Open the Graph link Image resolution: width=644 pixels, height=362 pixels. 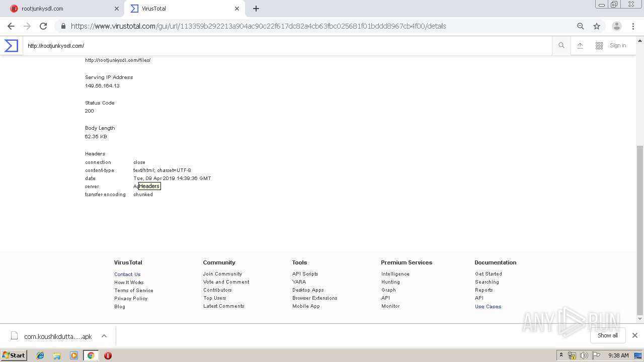(388, 290)
